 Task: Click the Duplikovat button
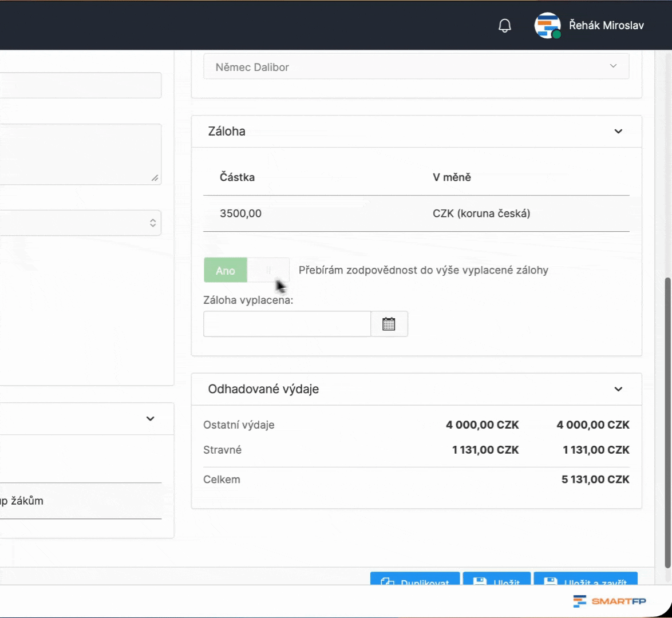pyautogui.click(x=415, y=580)
